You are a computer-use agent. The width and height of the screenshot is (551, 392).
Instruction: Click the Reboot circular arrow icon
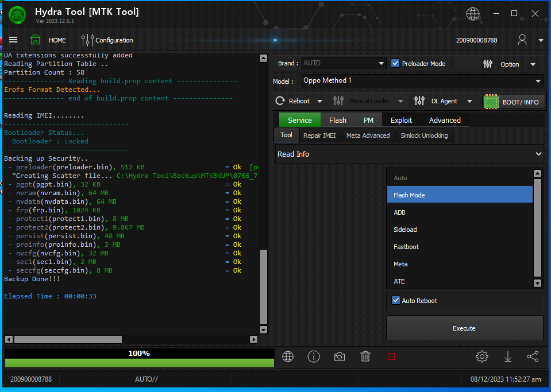280,101
